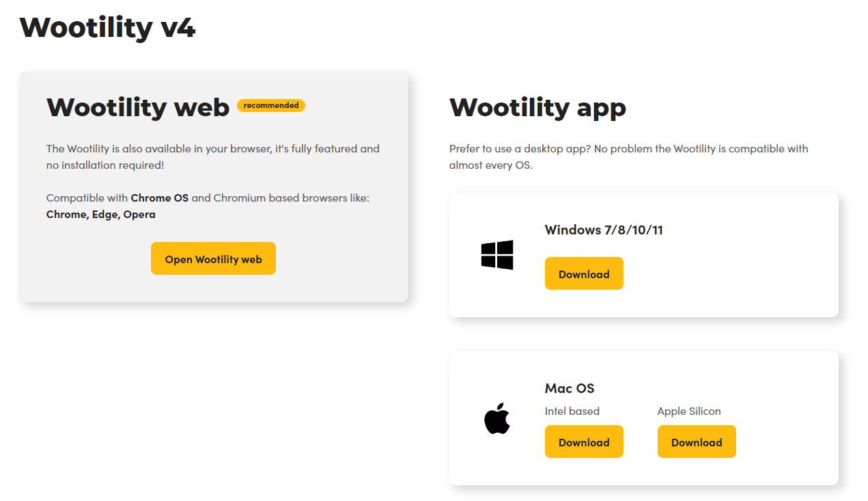Open Wootility web in browser

[213, 259]
